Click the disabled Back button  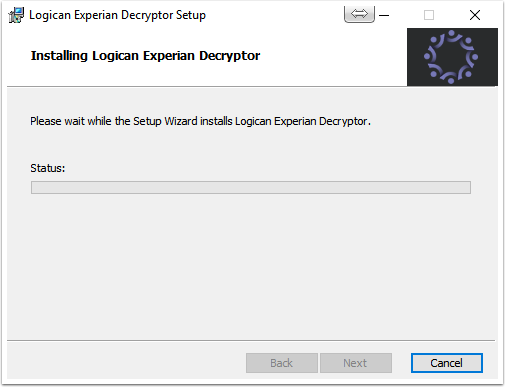282,363
